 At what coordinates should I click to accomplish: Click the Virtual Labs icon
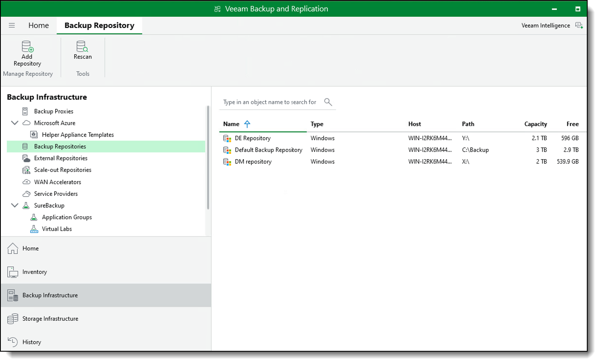click(x=34, y=229)
